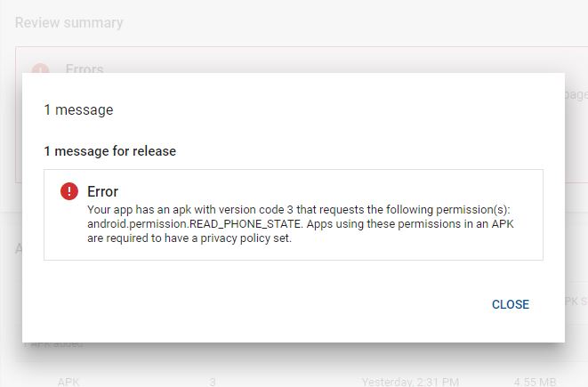588x387 pixels.
Task: Select the "Error" heading in the message box
Action: point(102,191)
